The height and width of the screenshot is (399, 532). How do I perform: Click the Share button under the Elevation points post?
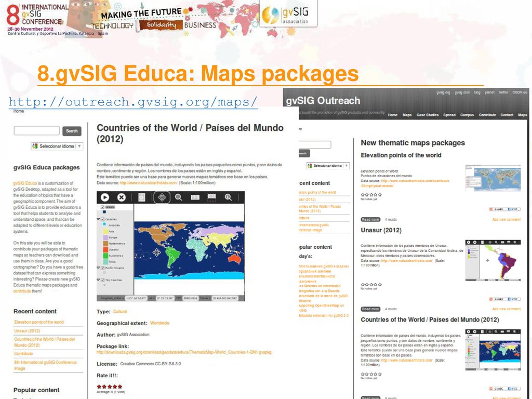click(x=504, y=209)
